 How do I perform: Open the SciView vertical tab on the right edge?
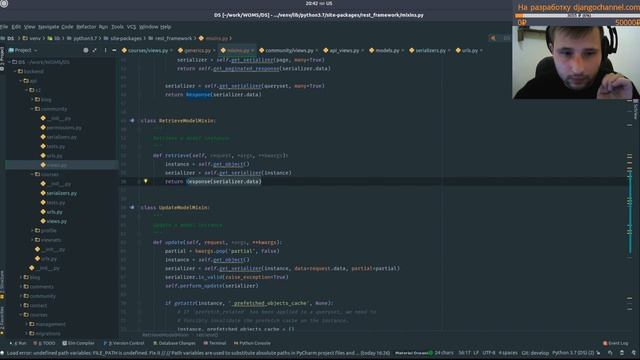click(x=636, y=110)
